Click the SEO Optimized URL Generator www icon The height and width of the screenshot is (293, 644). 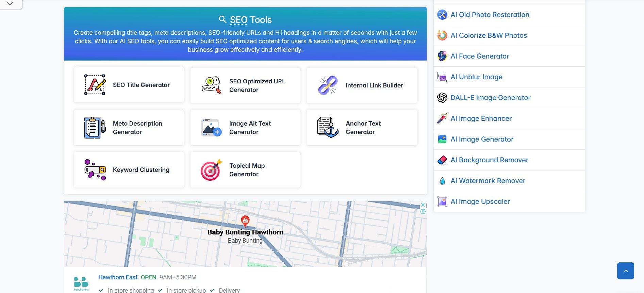pyautogui.click(x=211, y=85)
